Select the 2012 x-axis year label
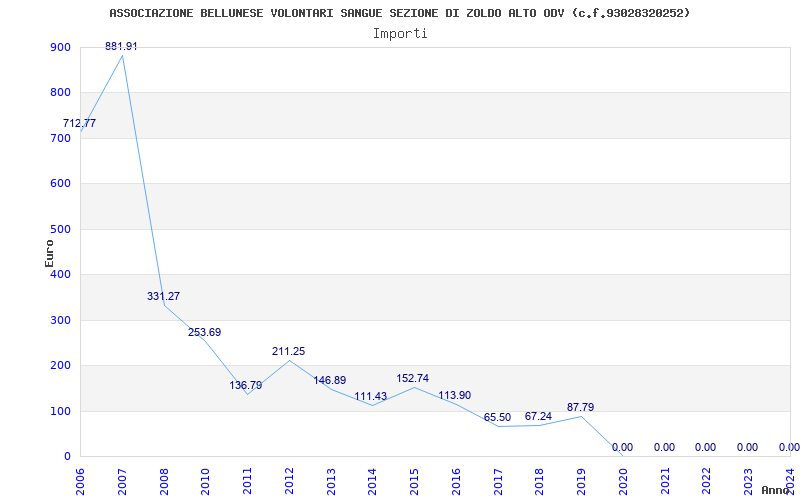This screenshot has height=500, width=800. pyautogui.click(x=290, y=480)
